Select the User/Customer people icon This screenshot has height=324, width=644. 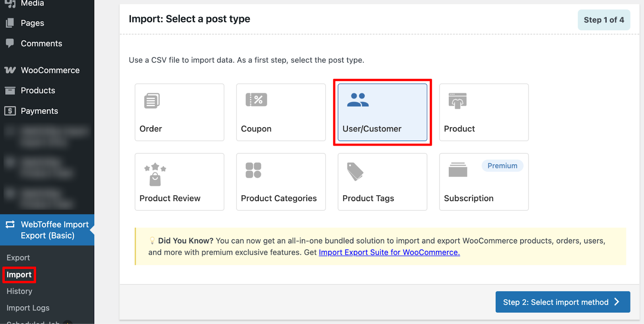tap(358, 100)
